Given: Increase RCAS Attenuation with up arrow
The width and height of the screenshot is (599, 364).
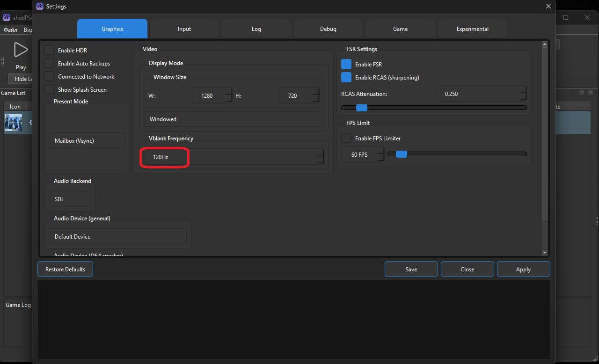Looking at the screenshot, I should tap(523, 89).
